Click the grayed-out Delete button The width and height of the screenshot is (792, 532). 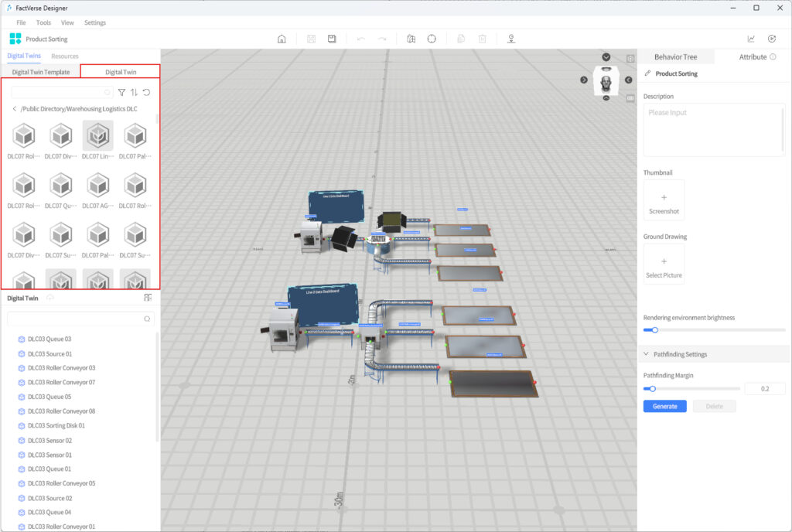pyautogui.click(x=714, y=406)
